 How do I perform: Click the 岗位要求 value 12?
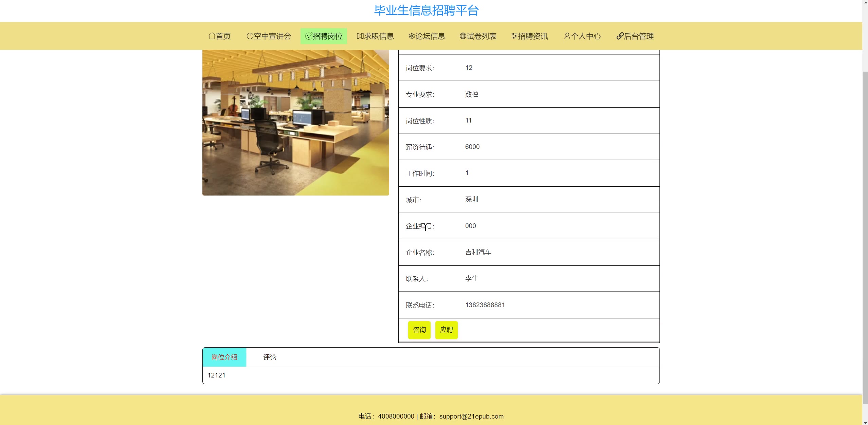469,68
